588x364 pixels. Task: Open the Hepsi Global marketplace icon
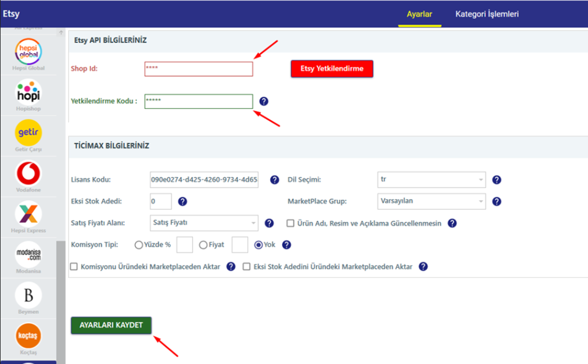(x=28, y=52)
